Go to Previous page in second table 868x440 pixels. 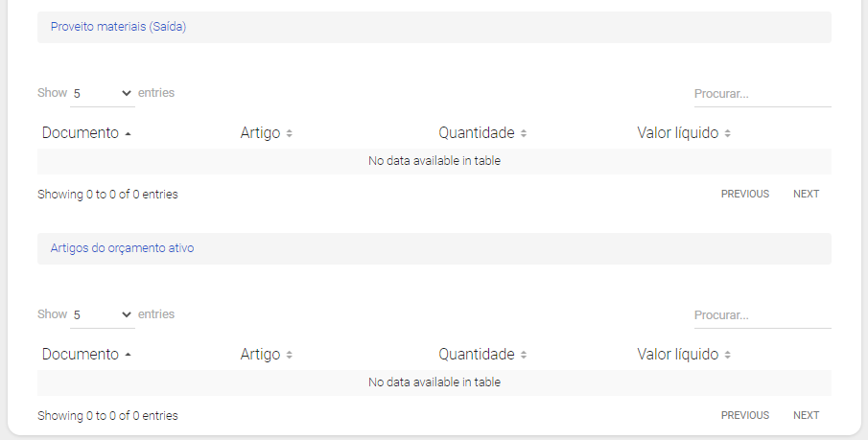click(x=745, y=415)
